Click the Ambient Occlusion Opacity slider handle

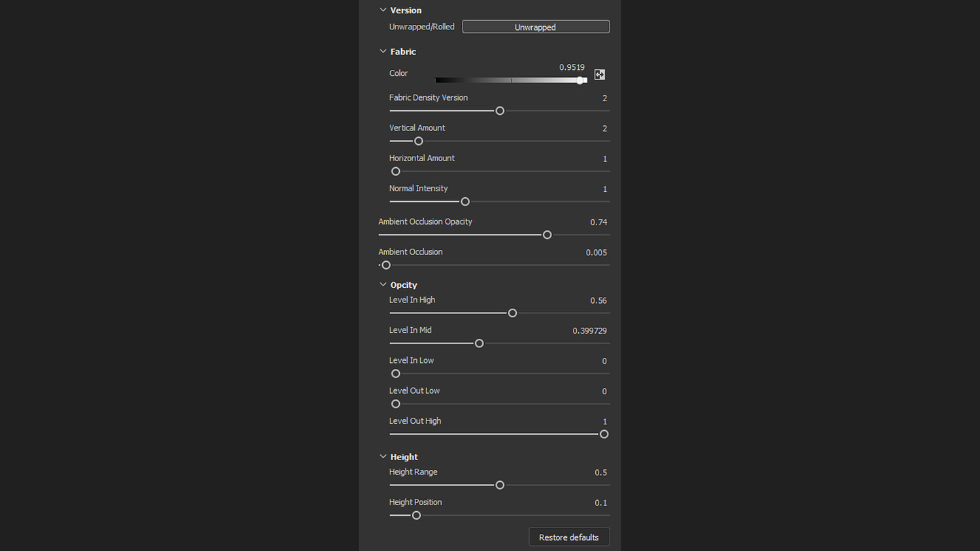547,235
